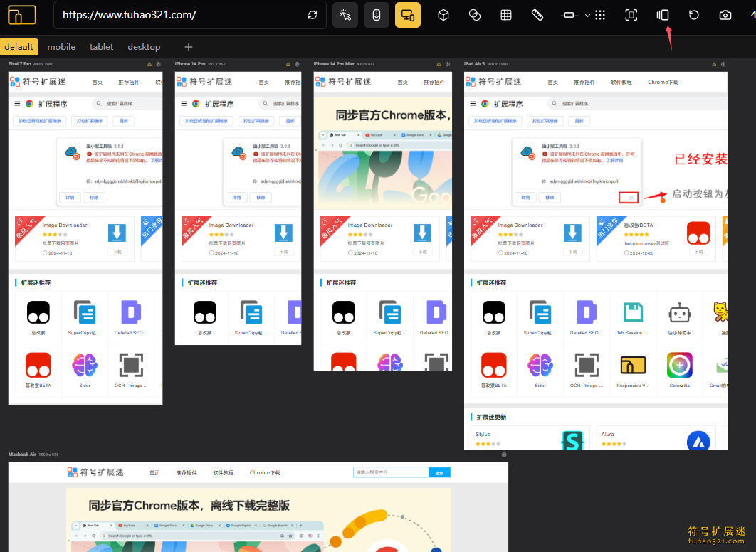This screenshot has height=552, width=756.
Task: Open Sider brain icon in Pixel 7 Pro view
Action: click(x=85, y=365)
